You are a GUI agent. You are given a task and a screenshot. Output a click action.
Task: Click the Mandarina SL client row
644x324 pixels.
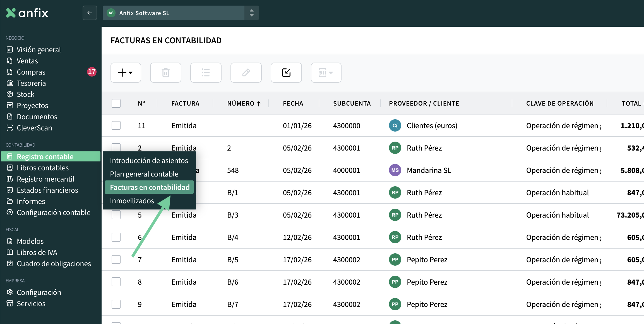429,170
